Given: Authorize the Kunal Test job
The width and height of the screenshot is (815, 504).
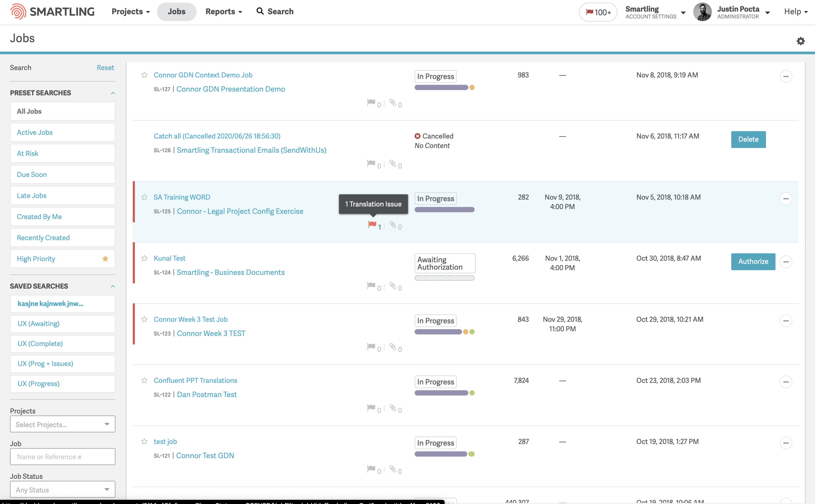Looking at the screenshot, I should tap(753, 262).
